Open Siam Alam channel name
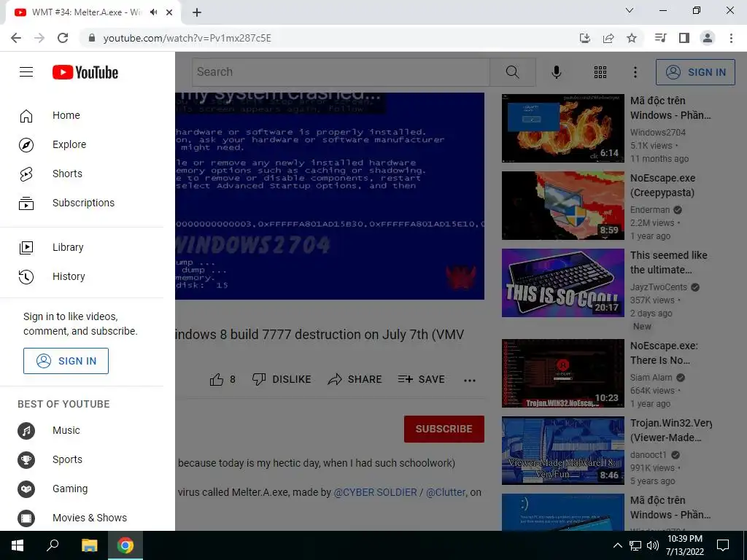The width and height of the screenshot is (747, 560). coord(651,378)
